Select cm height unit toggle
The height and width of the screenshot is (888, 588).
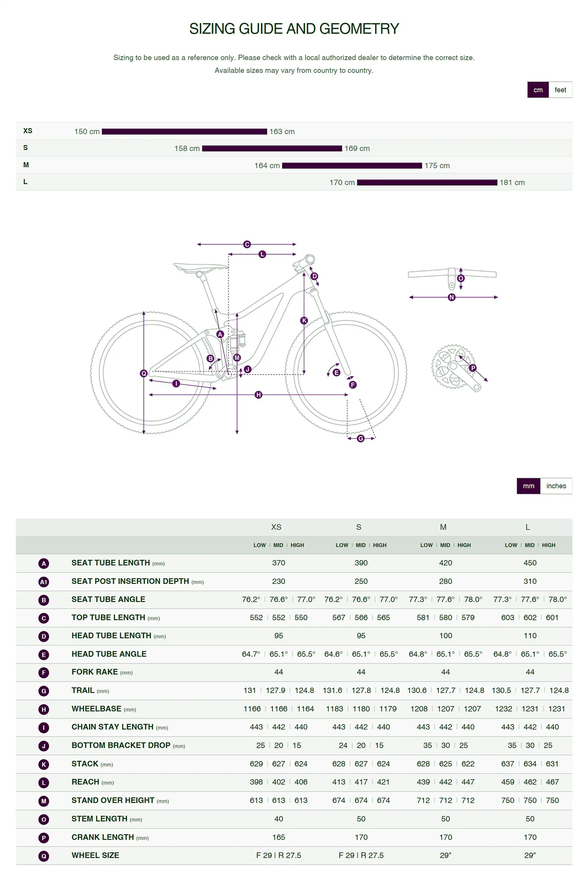coord(538,90)
